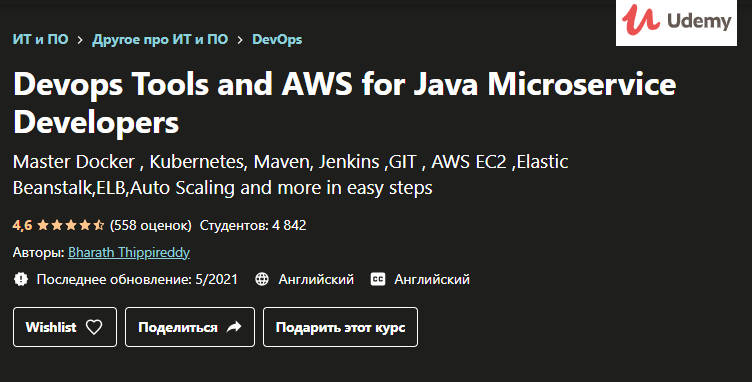Click Подарить этот курс button
Screen dimensions: 752x382
point(341,327)
